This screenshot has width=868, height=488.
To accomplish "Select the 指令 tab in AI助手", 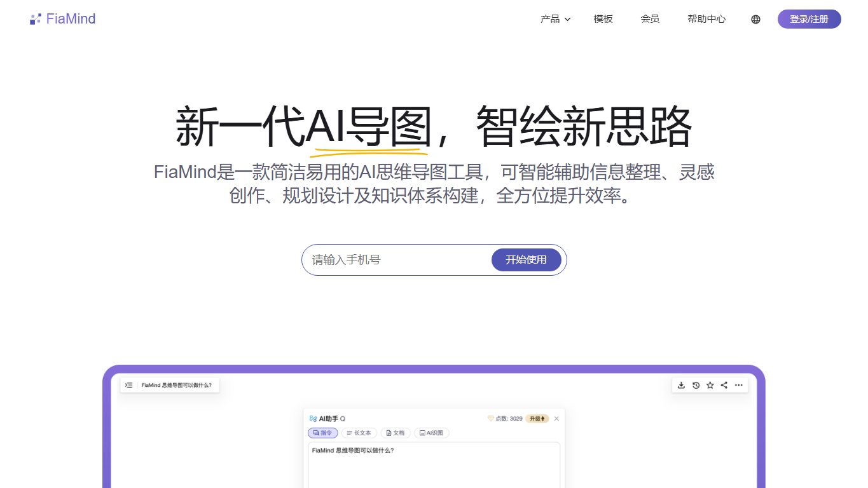I will (322, 433).
